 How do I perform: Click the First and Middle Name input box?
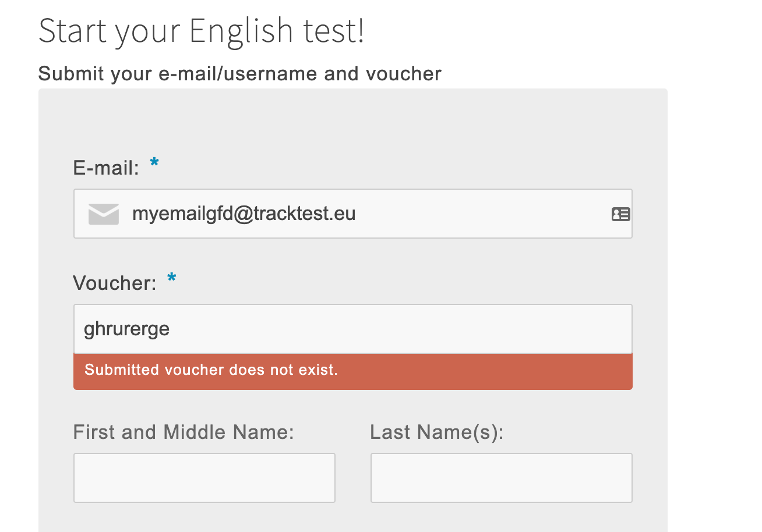[x=204, y=478]
